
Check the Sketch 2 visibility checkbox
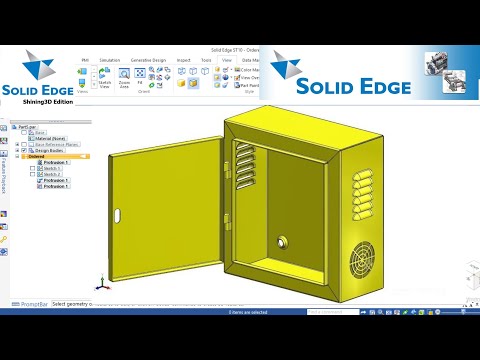point(32,174)
